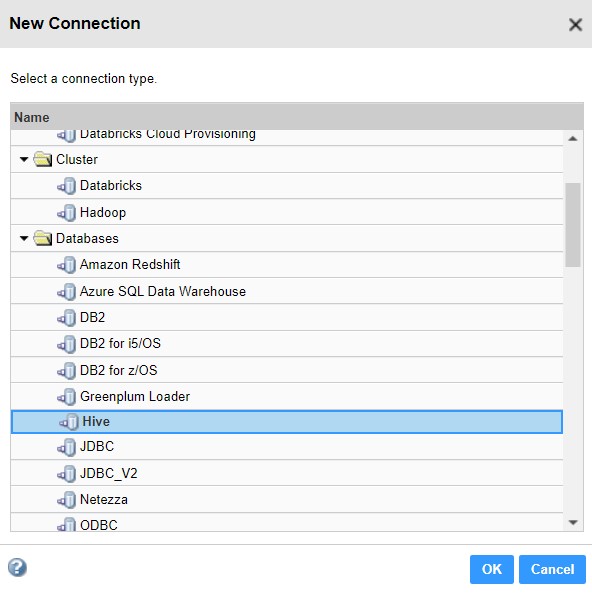Click the vertical scrollbar thumb

point(573,225)
